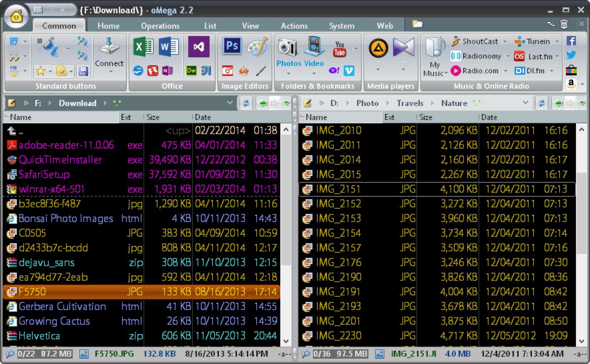Image resolution: width=590 pixels, height=364 pixels.
Task: Refresh the right panel file listing
Action: [541, 103]
